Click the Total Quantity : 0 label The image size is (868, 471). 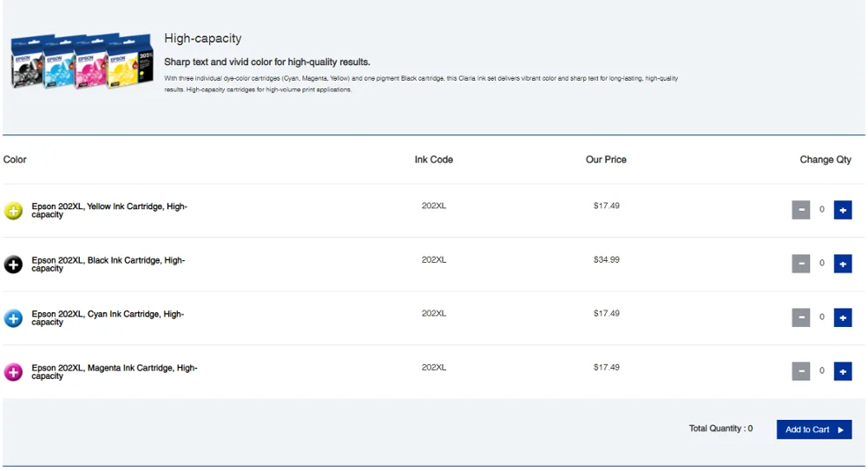click(x=720, y=428)
